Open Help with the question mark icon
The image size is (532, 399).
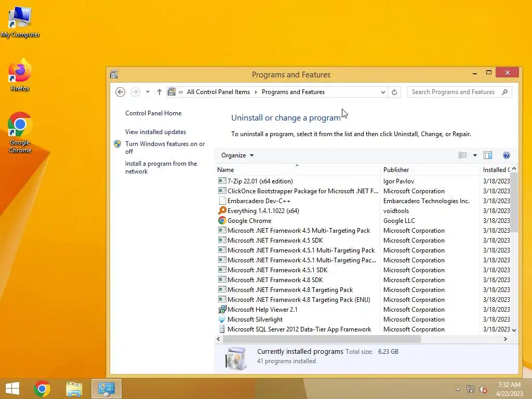506,155
